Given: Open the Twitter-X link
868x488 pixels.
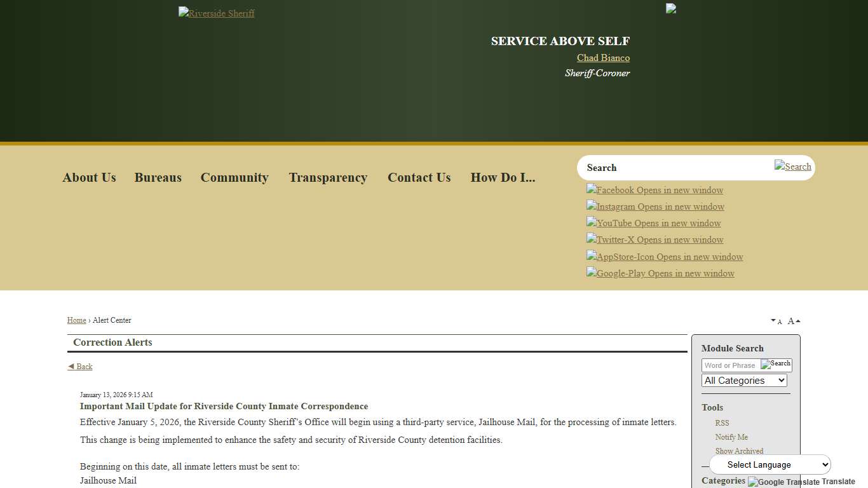Looking at the screenshot, I should pos(654,240).
